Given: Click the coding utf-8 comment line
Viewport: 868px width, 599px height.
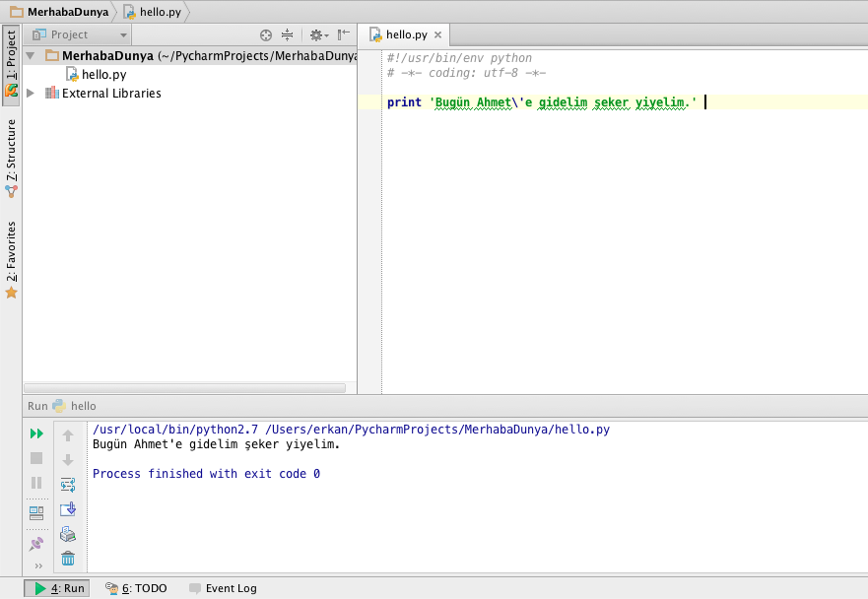Looking at the screenshot, I should tap(466, 73).
